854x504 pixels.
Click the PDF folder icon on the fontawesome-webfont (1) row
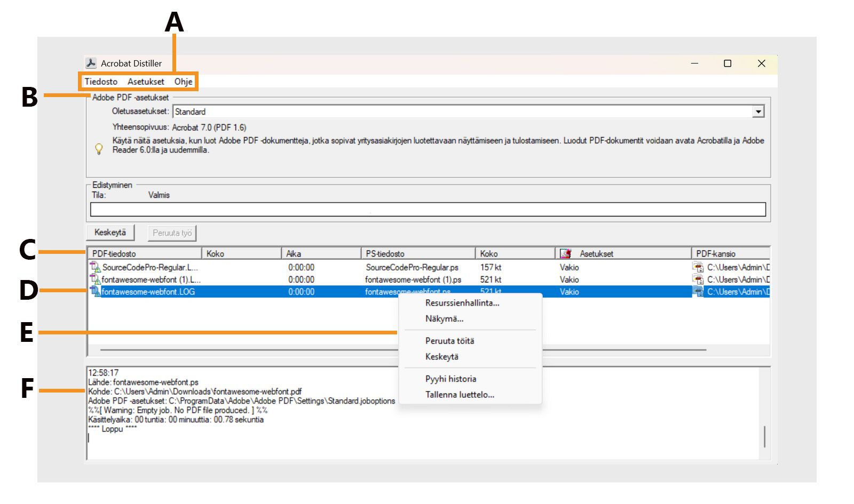[699, 279]
